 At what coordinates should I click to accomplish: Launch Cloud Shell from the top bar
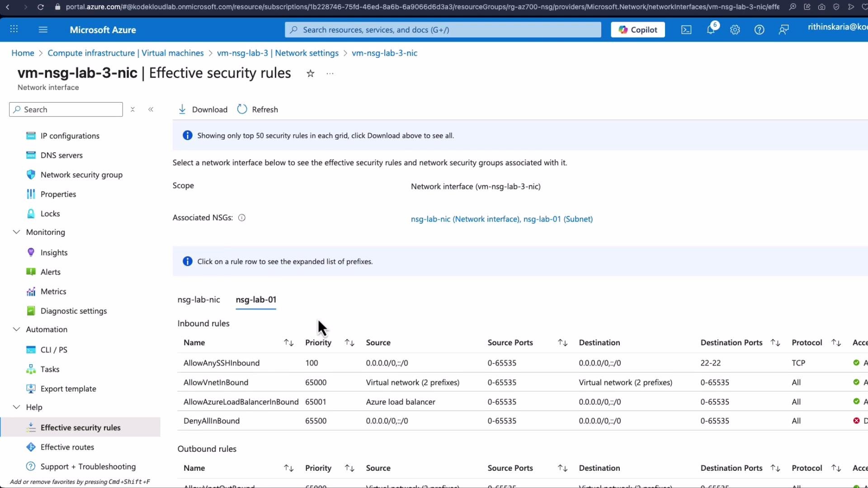coord(686,30)
